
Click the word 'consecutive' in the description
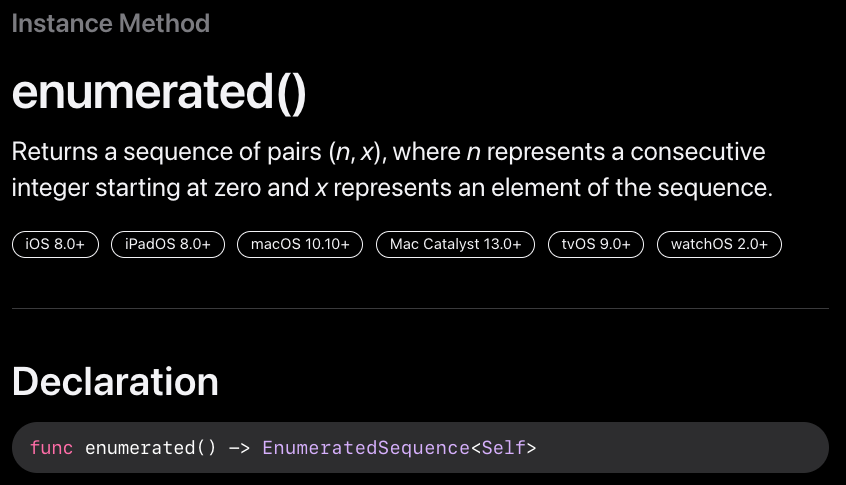pos(698,152)
